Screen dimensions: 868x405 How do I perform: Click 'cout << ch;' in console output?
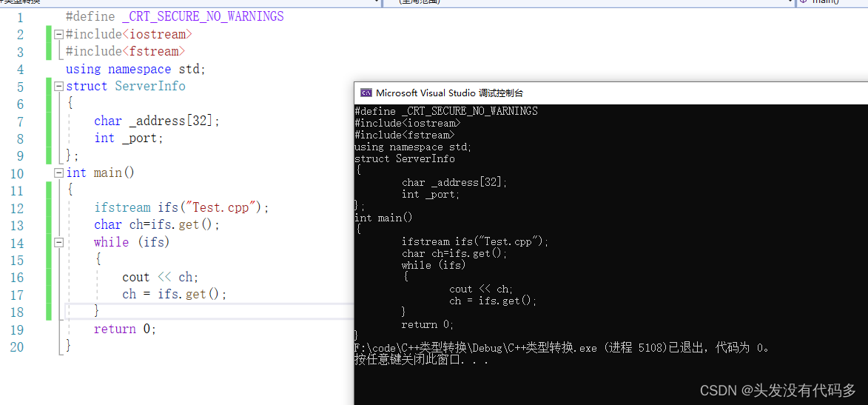pyautogui.click(x=481, y=289)
